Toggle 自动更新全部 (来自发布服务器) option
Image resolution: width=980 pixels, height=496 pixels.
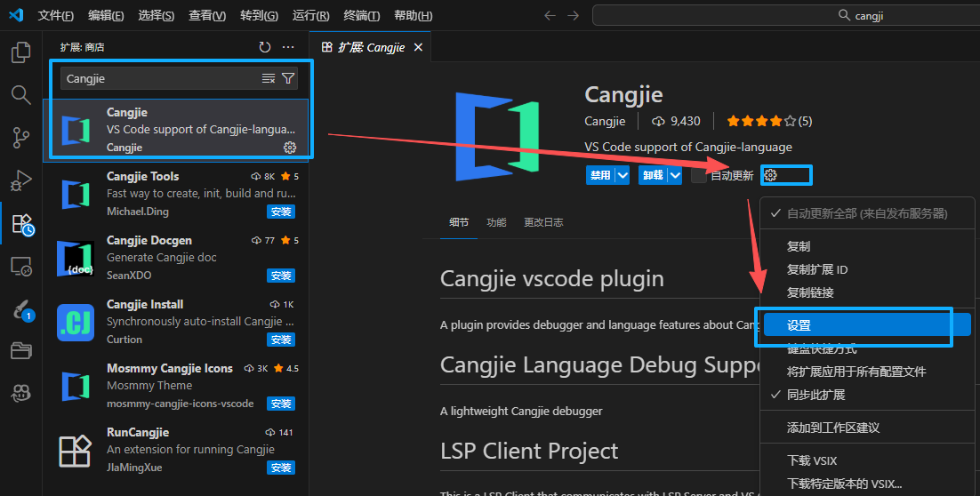click(867, 213)
